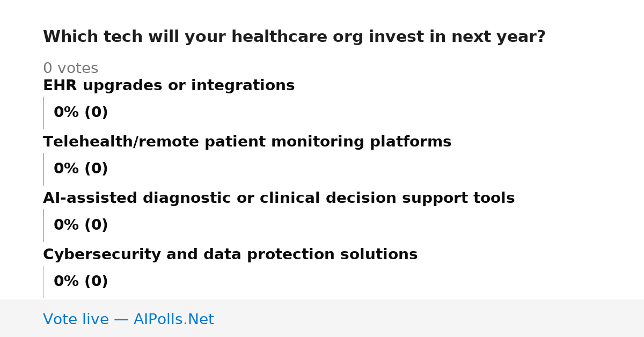Click the 0% percentage under Telehealth option
Image resolution: width=644 pixels, height=337 pixels.
point(67,169)
